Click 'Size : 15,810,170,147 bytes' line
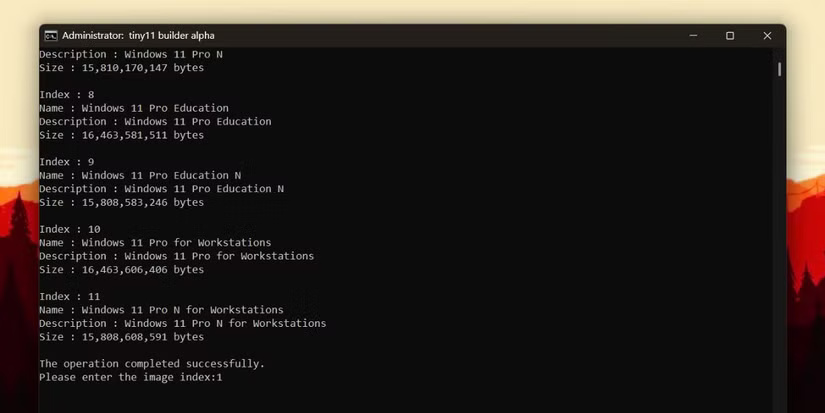Image resolution: width=825 pixels, height=413 pixels. pos(122,68)
